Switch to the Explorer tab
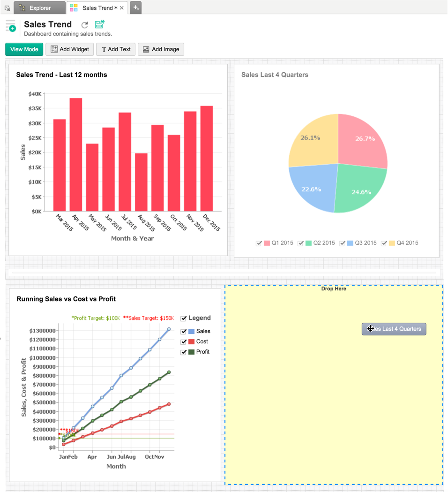 tap(39, 8)
